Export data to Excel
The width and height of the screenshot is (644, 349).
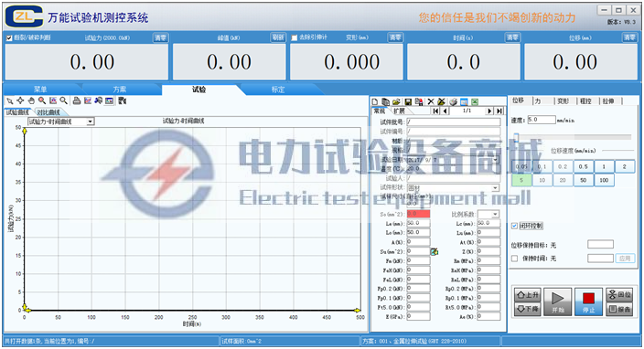(475, 101)
